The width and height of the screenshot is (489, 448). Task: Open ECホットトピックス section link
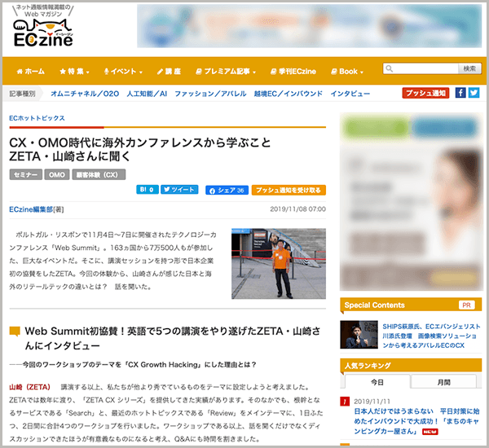pos(37,118)
